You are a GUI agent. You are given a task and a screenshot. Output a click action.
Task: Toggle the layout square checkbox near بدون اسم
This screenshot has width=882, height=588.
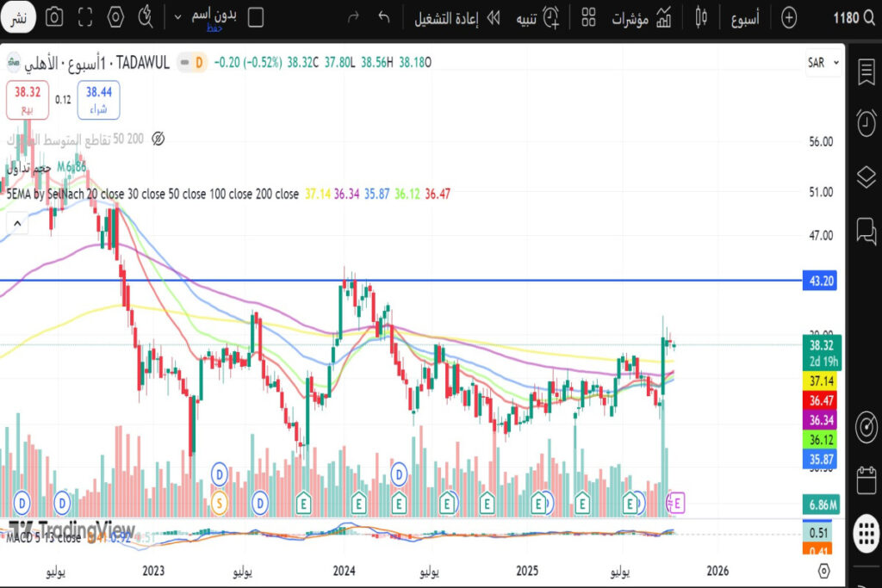(x=256, y=17)
